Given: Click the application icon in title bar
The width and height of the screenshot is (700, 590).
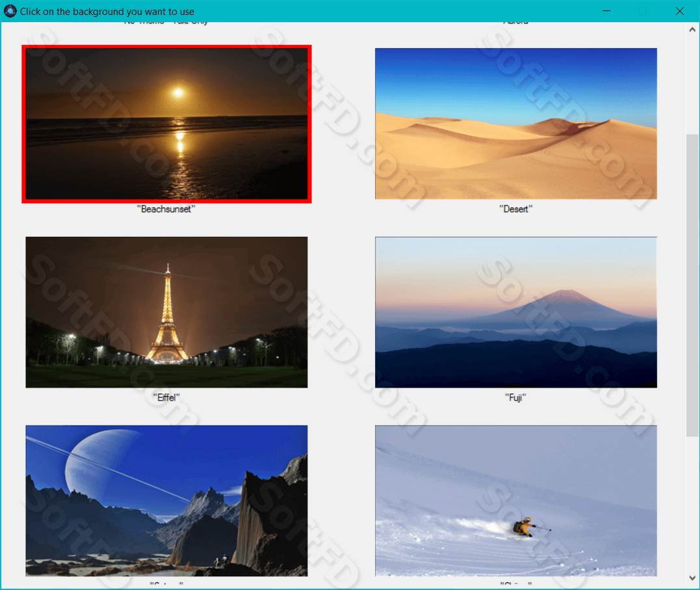Looking at the screenshot, I should click(10, 11).
